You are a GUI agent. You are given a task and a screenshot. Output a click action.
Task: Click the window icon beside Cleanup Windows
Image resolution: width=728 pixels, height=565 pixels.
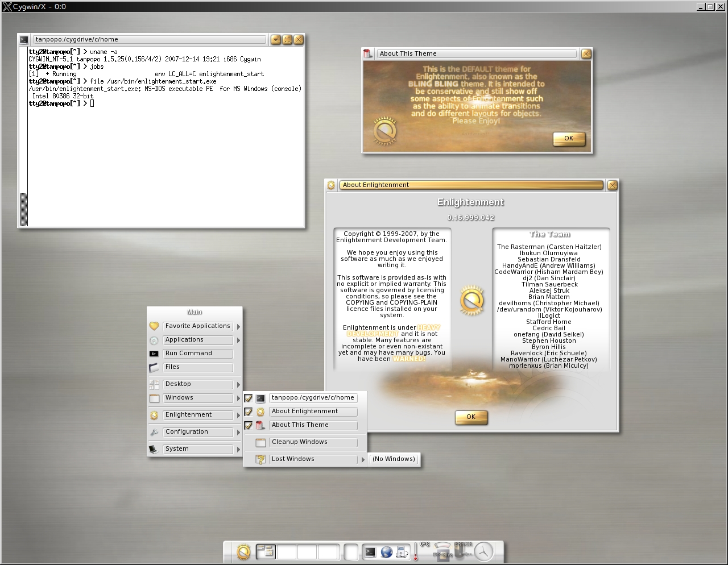pyautogui.click(x=260, y=443)
